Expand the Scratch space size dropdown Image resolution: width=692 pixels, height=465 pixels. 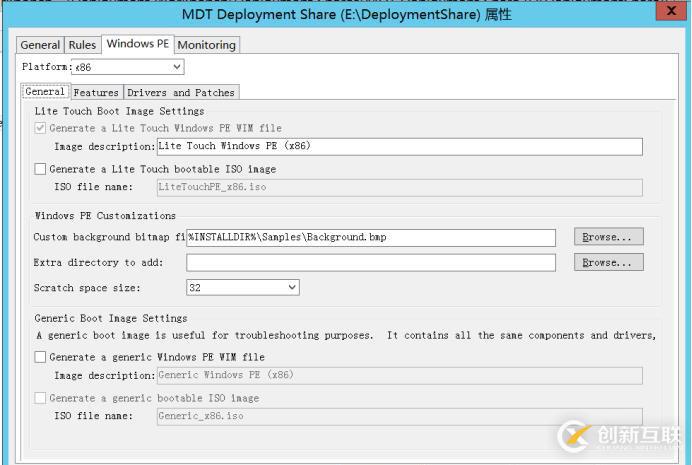[x=243, y=288]
